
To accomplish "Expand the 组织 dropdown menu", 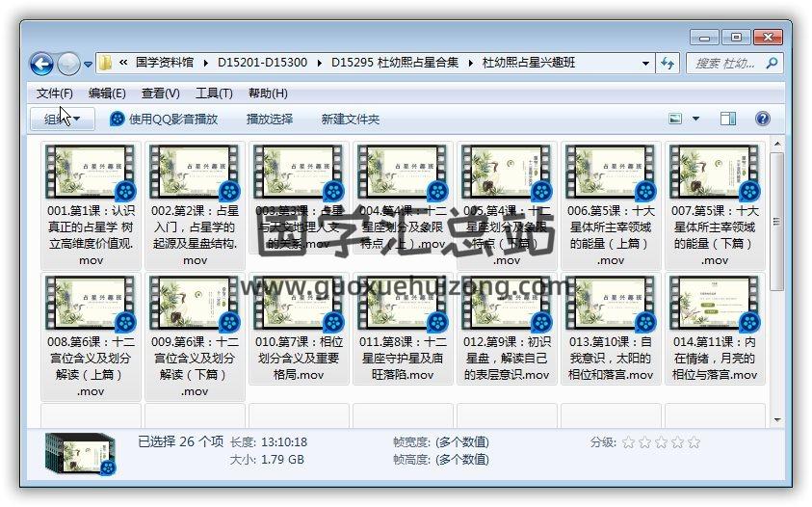I will [62, 119].
